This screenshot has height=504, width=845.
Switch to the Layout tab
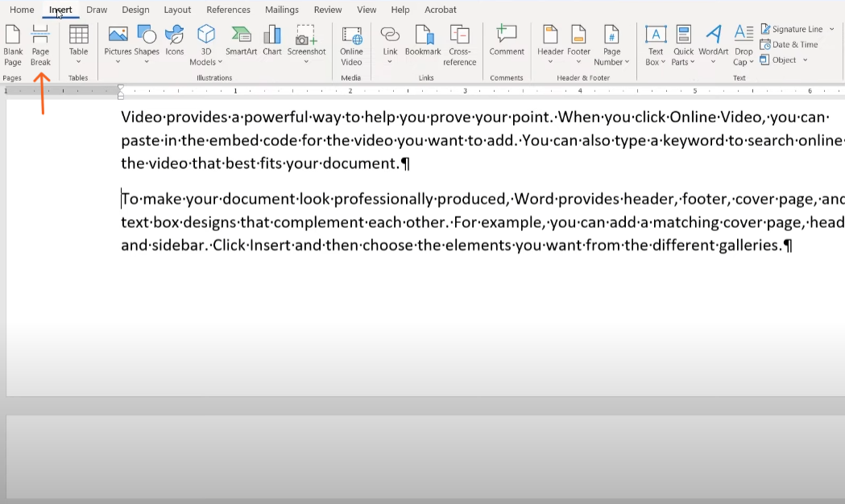(177, 10)
